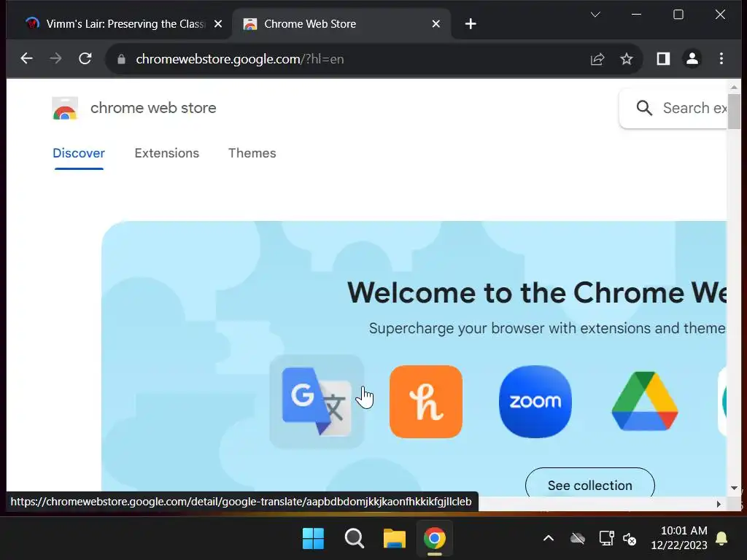Select the Chrome Web Store tab
Viewport: 747px width, 560px height.
coord(341,24)
